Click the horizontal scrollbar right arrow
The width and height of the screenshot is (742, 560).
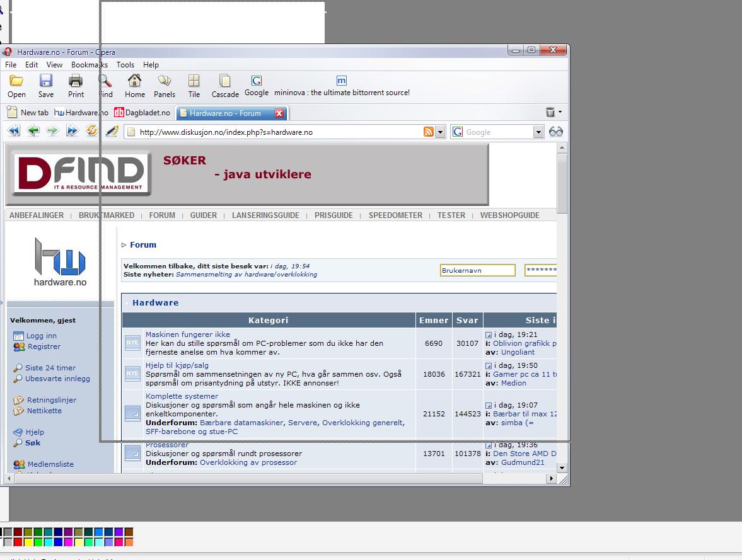551,479
